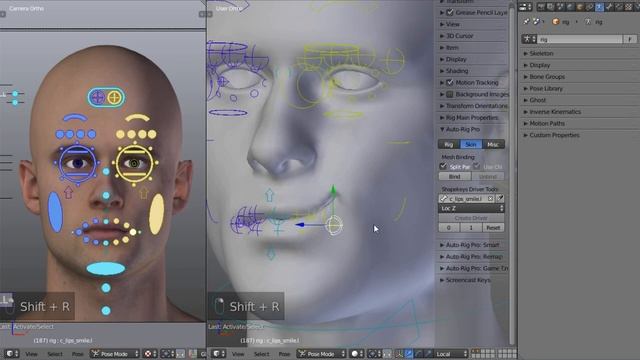Open the Bone properties tab icon

(610, 7)
